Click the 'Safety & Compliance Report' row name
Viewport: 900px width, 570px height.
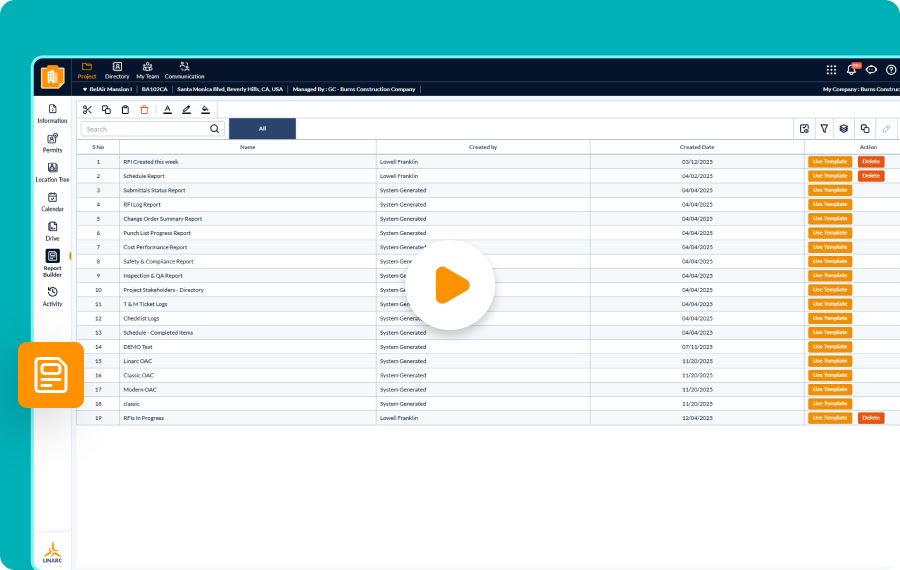pos(158,261)
